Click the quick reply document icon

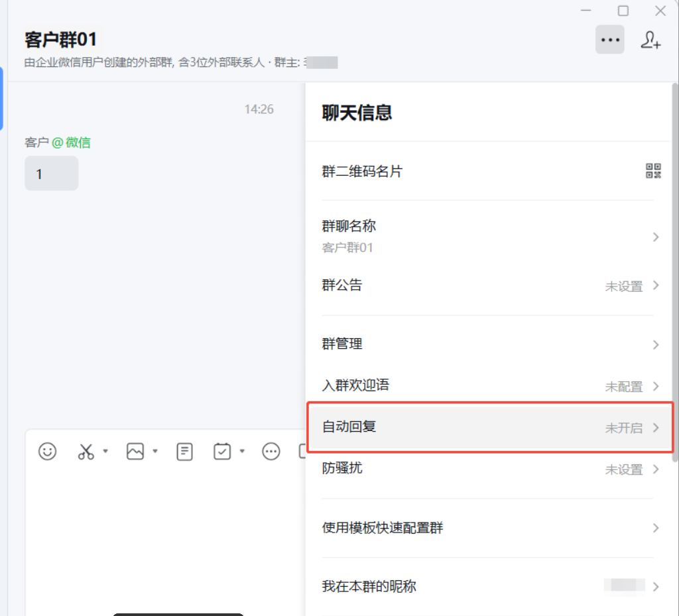coord(184,452)
